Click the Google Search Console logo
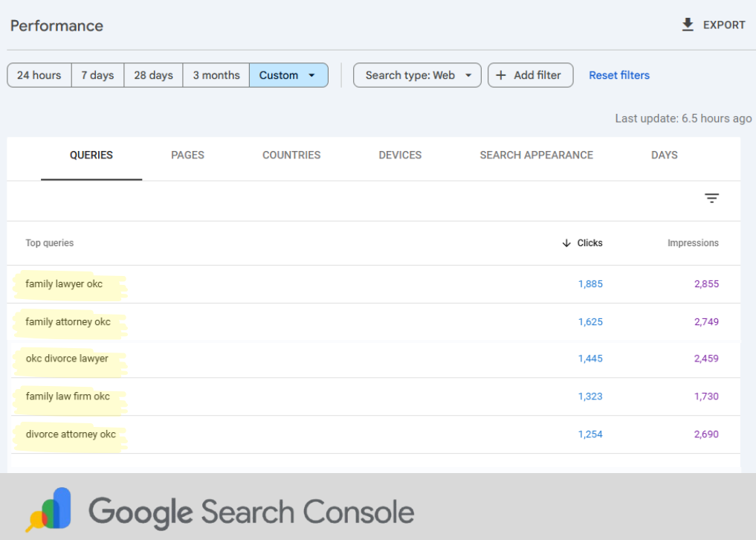The image size is (756, 540). click(49, 510)
